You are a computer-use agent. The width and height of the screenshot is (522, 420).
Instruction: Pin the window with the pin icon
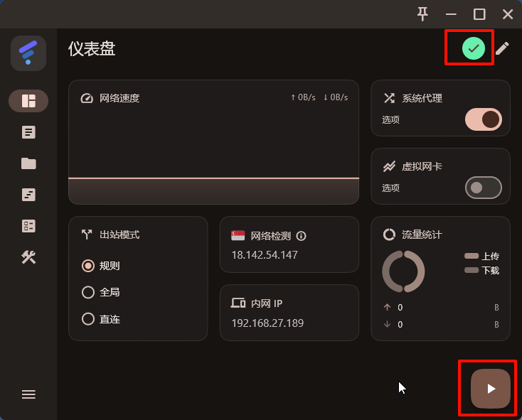(x=422, y=14)
